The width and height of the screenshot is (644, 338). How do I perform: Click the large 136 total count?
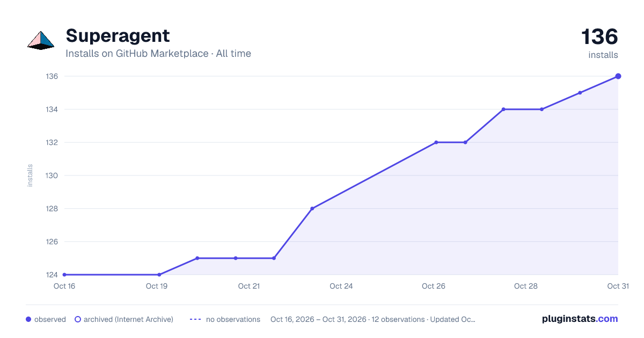point(599,37)
